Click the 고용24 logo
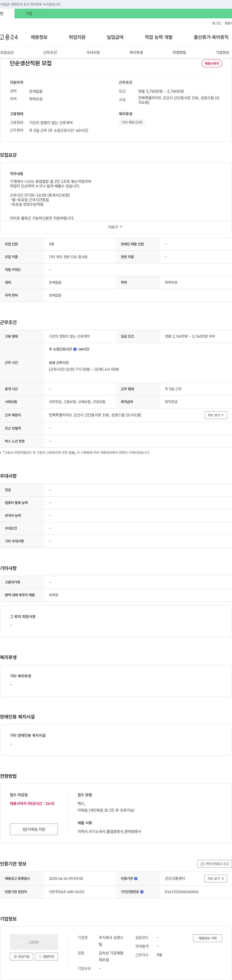 coord(9,37)
